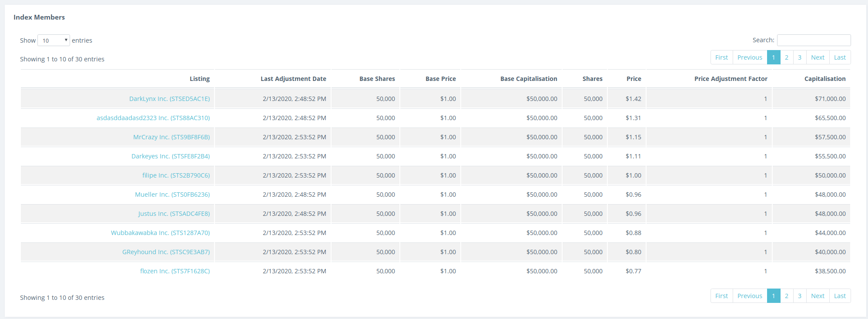The width and height of the screenshot is (868, 319).
Task: Open MrCrazy Inc. (STS9BF8F6B) listing
Action: (x=171, y=137)
